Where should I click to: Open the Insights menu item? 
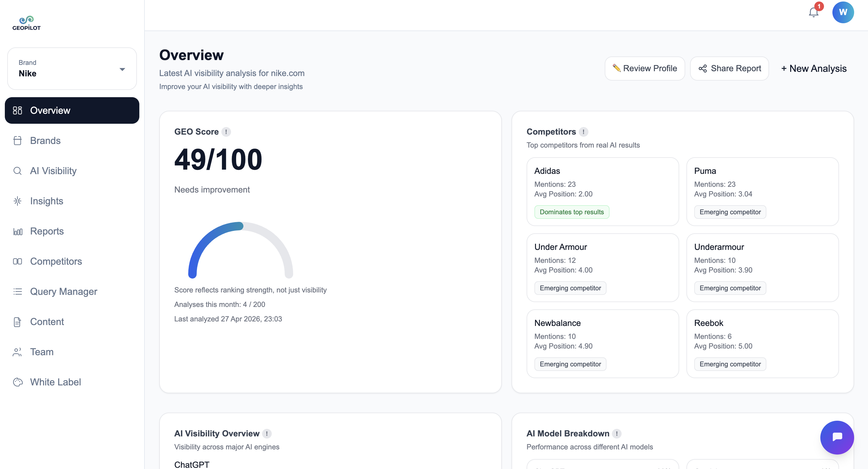coord(72,201)
